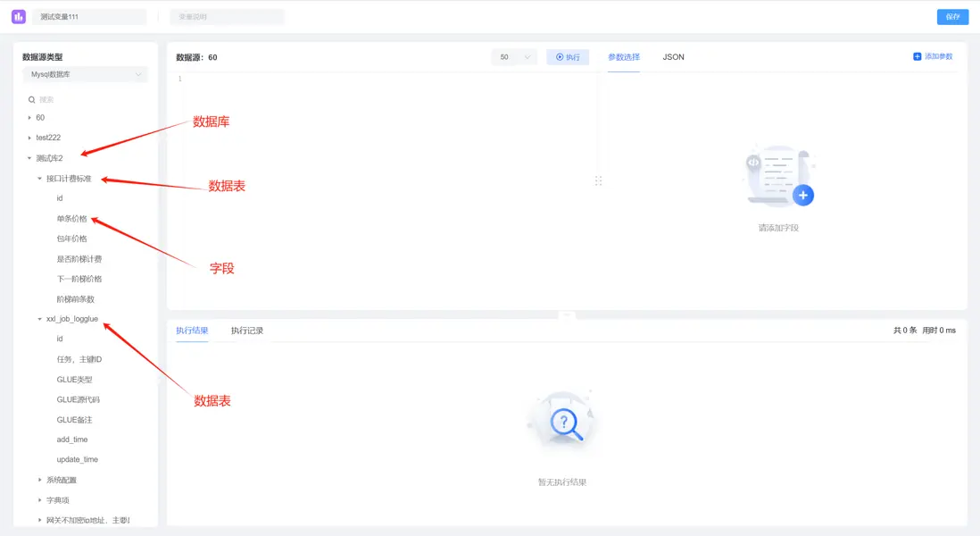Select the 单条价格 field
Image resolution: width=980 pixels, height=536 pixels.
click(x=72, y=219)
